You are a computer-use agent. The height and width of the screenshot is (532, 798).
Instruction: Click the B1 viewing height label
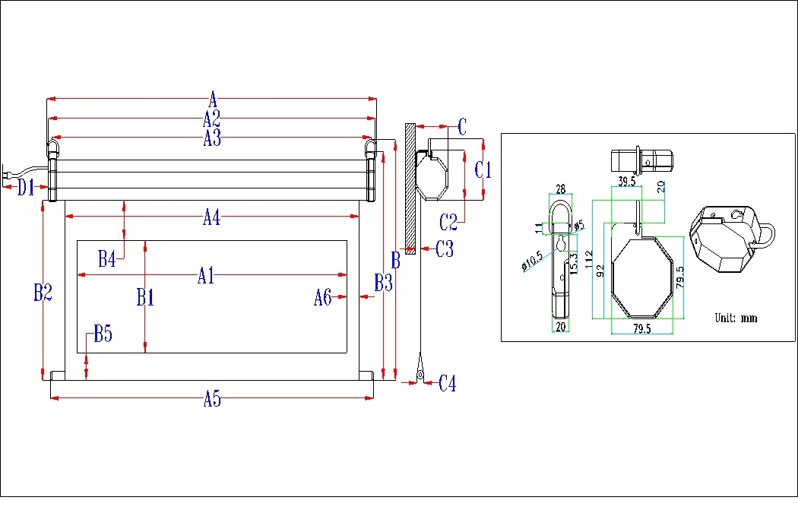point(144,298)
